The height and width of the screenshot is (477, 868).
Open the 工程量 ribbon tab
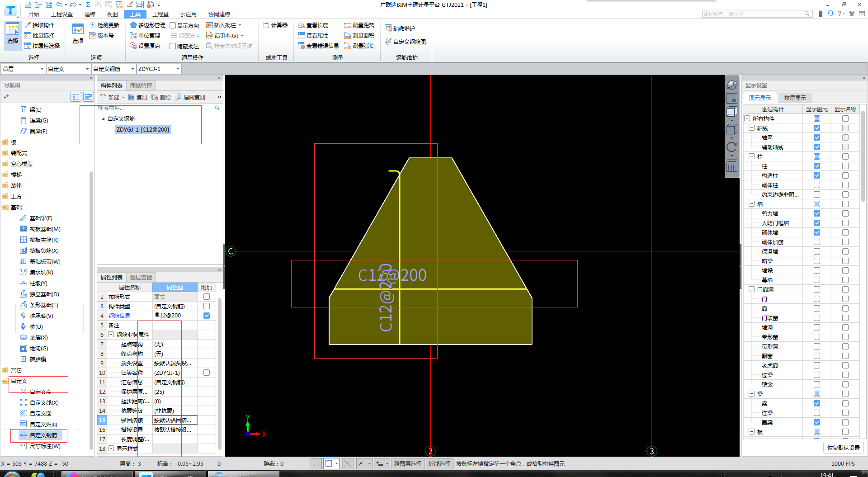pyautogui.click(x=160, y=14)
